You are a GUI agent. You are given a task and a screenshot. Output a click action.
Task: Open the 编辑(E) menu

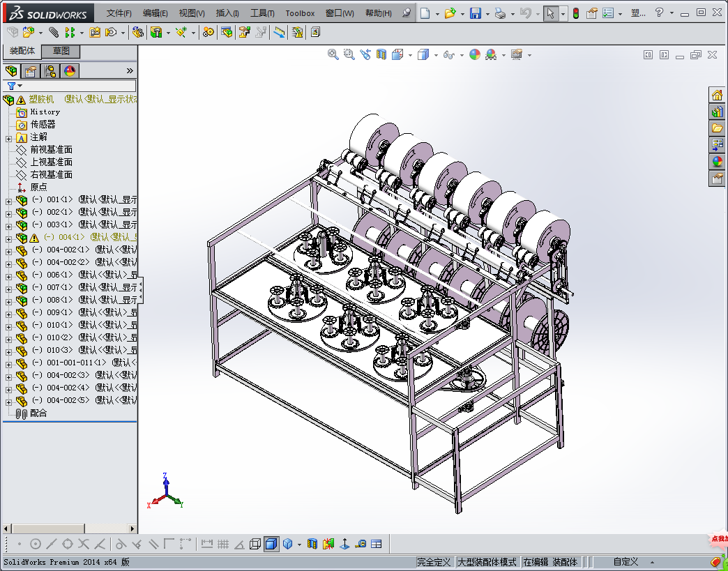tap(155, 13)
